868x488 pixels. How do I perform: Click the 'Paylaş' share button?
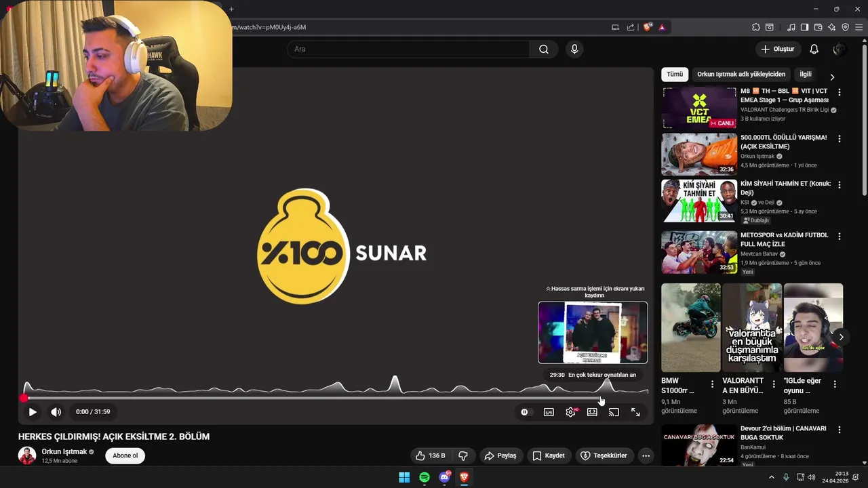click(x=500, y=455)
